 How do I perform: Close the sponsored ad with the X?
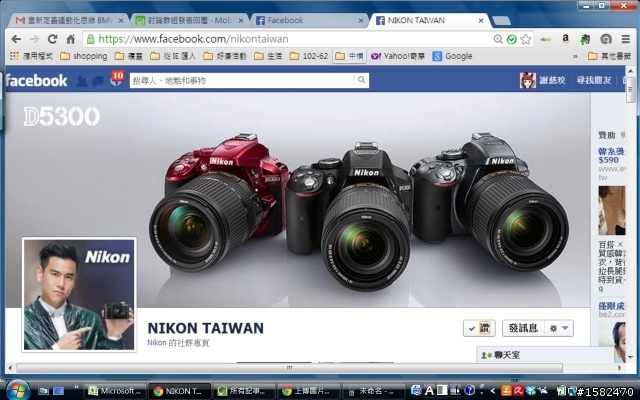(x=620, y=244)
